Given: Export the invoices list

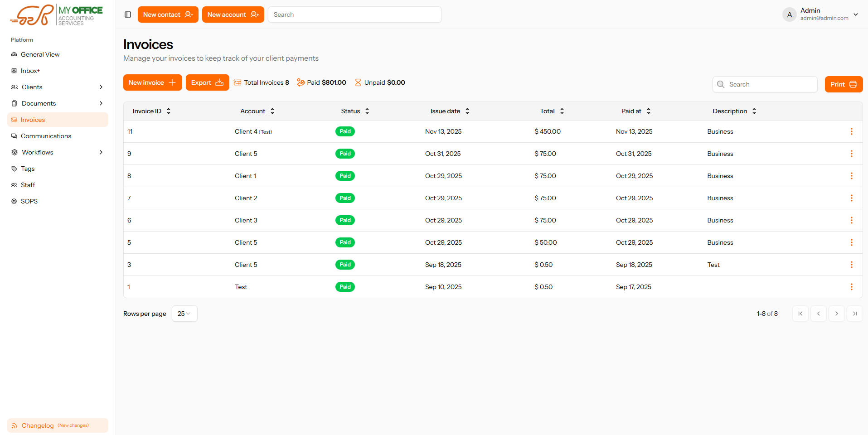Looking at the screenshot, I should pyautogui.click(x=208, y=82).
